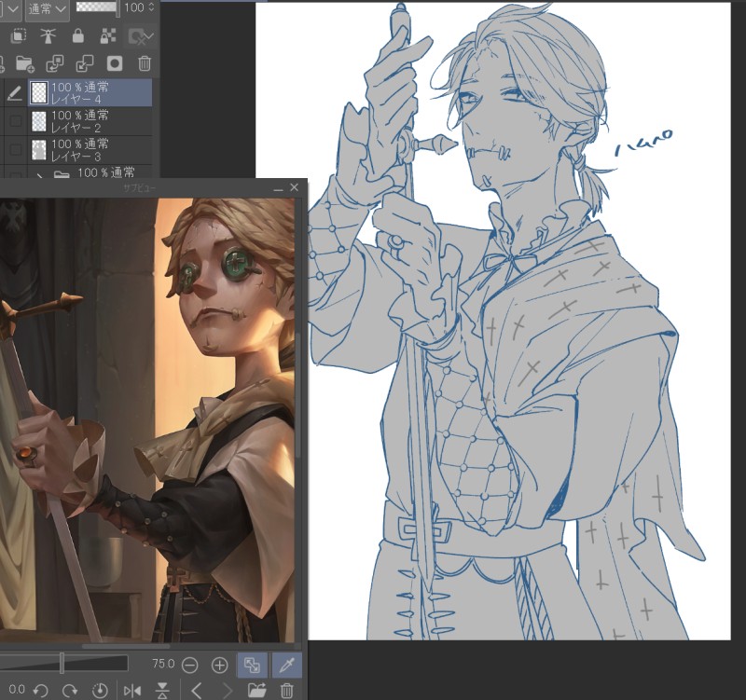Flip Sub View image vertically
The image size is (746, 700).
(162, 690)
